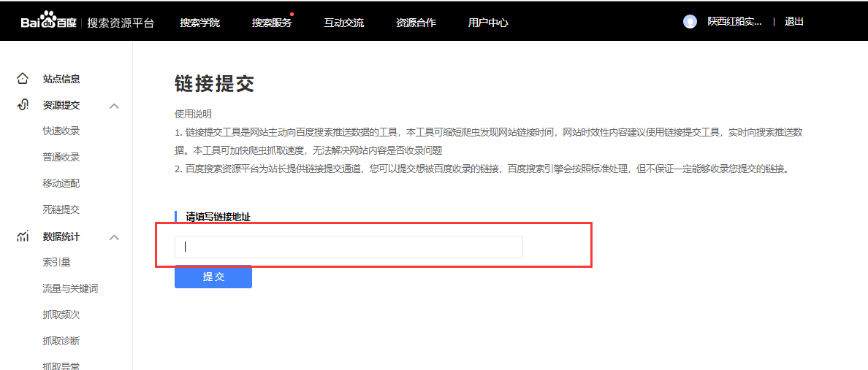
Task: Open 普通收录 in sidebar
Action: pos(61,157)
